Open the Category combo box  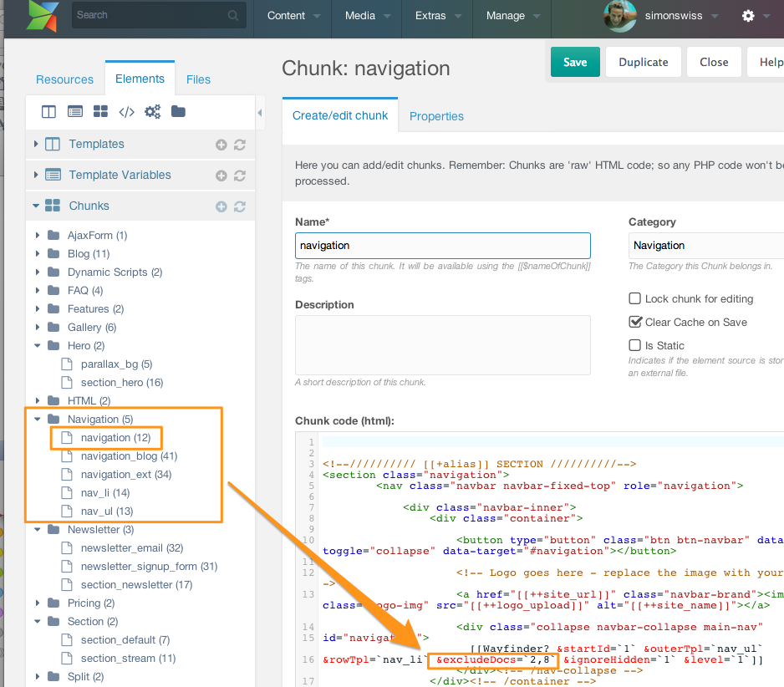[x=706, y=246]
